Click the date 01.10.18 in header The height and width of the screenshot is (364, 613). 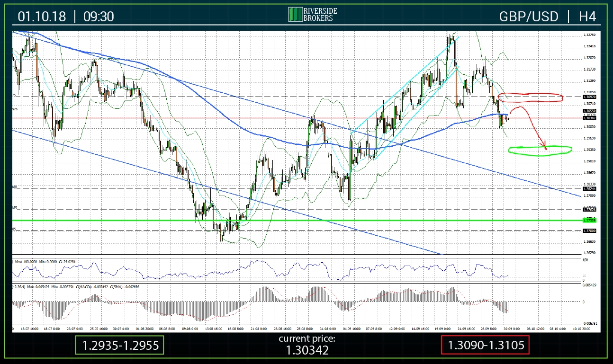click(42, 17)
